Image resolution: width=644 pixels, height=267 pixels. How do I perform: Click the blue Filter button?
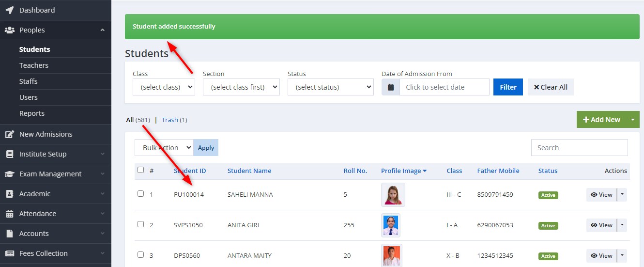(x=508, y=87)
